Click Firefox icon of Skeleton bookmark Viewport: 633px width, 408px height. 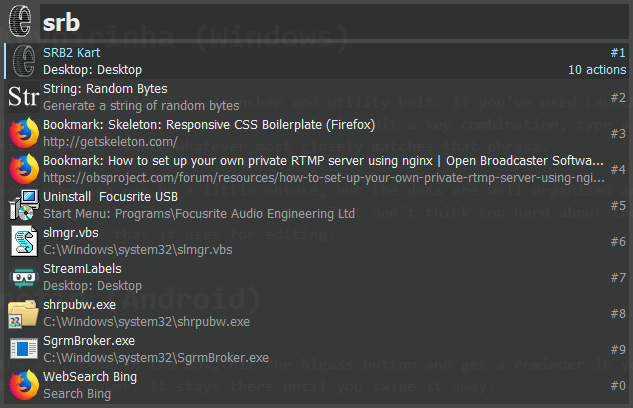24,133
